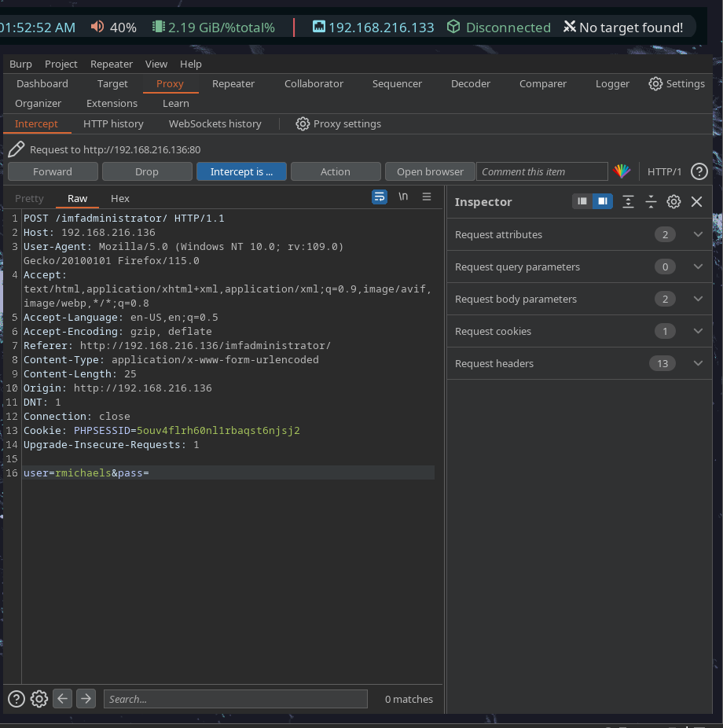Open the editor hamburger options menu
The image size is (723, 728).
click(x=427, y=197)
